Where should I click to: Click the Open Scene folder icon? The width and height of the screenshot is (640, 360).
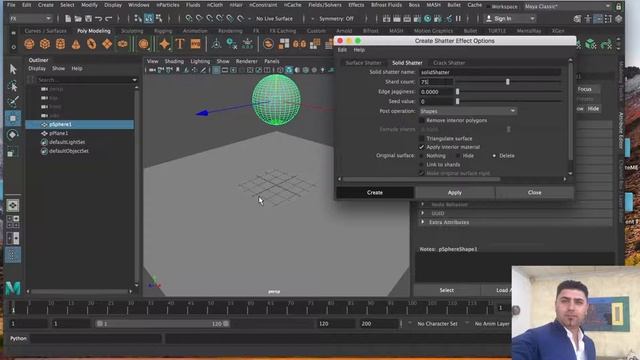coord(78,18)
